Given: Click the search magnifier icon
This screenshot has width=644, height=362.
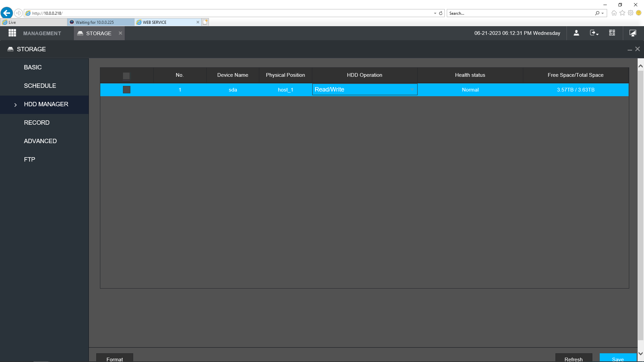Looking at the screenshot, I should coord(597,13).
